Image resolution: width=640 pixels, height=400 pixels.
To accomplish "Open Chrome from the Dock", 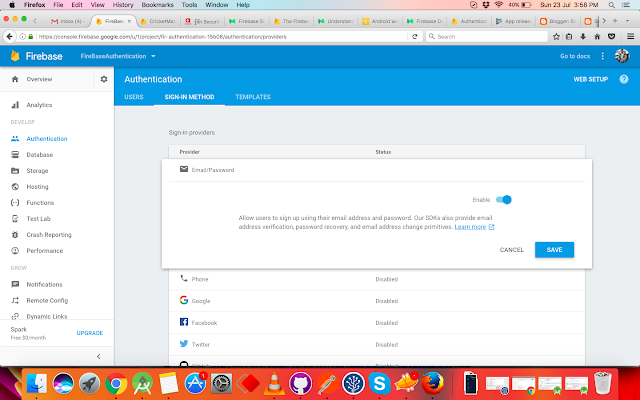I will [x=116, y=384].
